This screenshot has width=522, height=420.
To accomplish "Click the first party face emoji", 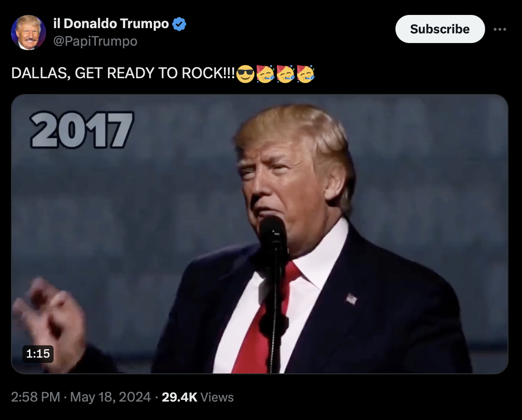I will (x=265, y=73).
